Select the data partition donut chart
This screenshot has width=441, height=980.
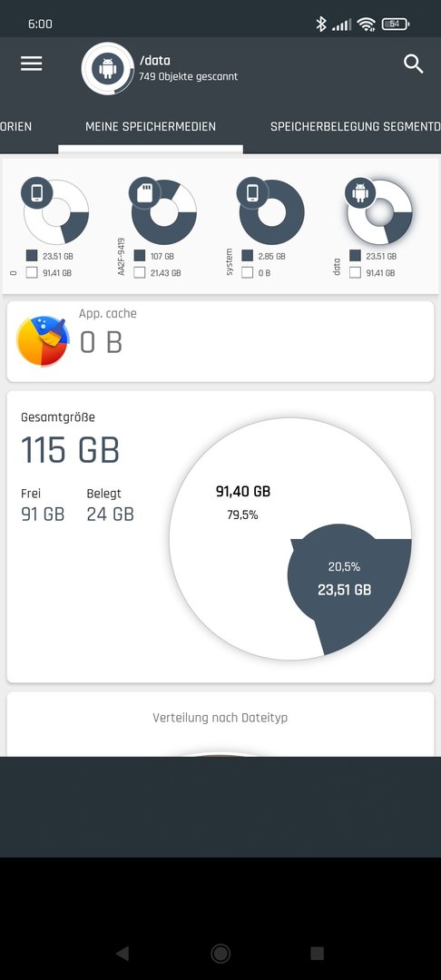click(378, 211)
